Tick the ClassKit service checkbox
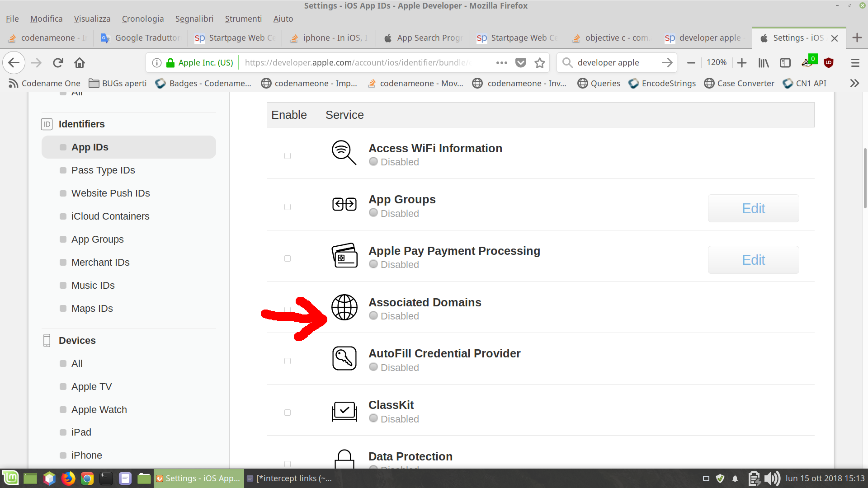 (x=288, y=413)
